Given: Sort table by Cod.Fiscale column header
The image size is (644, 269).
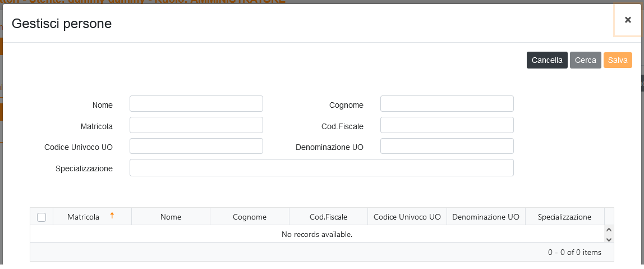Looking at the screenshot, I should (x=328, y=217).
